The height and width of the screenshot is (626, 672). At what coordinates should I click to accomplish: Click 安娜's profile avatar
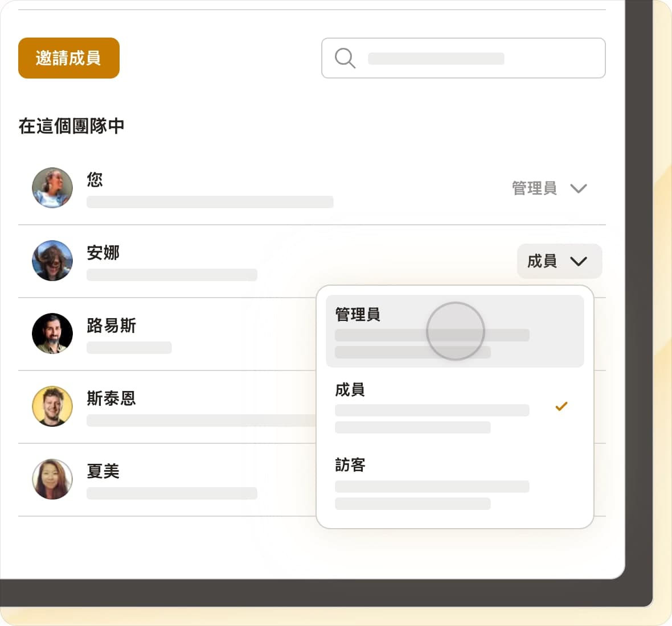click(x=52, y=261)
